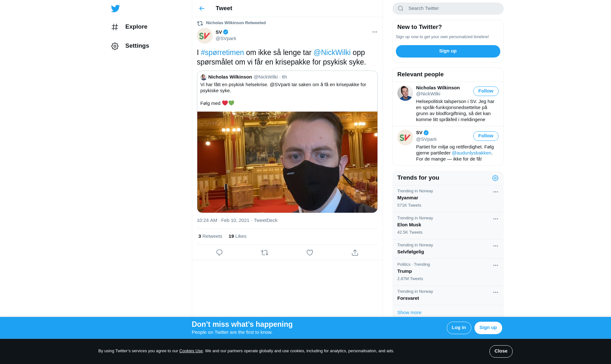Like the tweet with the heart icon
The height and width of the screenshot is (364, 611).
[x=310, y=252]
